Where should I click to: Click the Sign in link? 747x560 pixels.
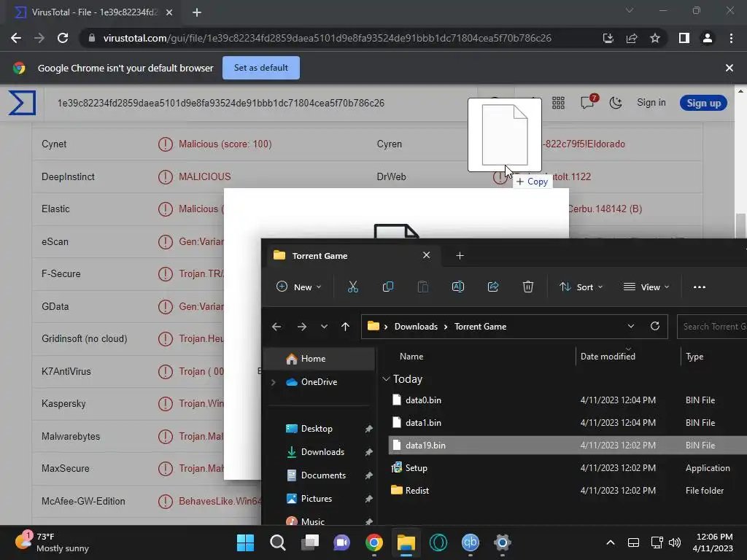click(x=651, y=102)
